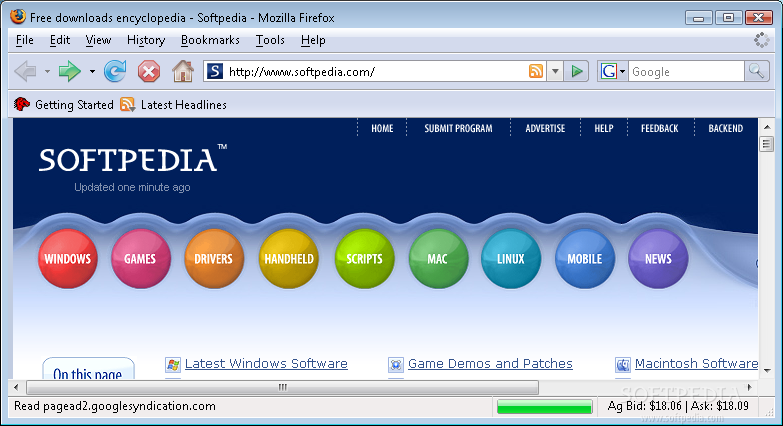Select the red WINDOWS category bubble
The height and width of the screenshot is (426, 783).
(67, 258)
